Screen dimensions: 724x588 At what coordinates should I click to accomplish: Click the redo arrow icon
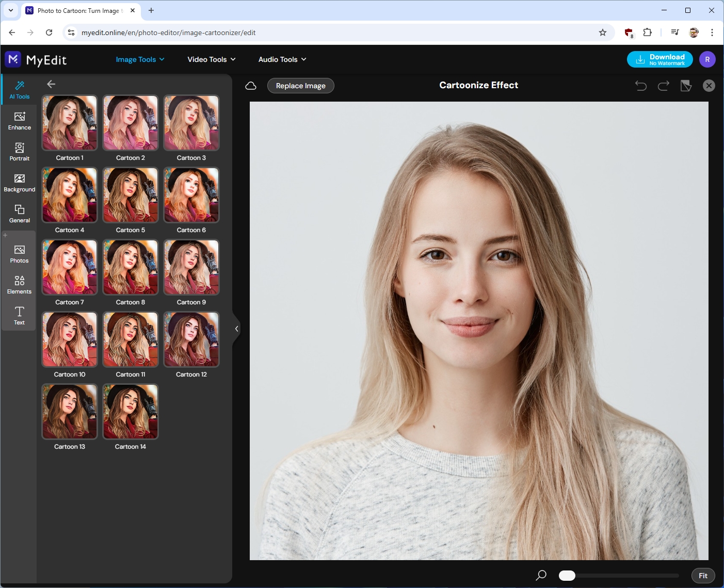coord(664,86)
